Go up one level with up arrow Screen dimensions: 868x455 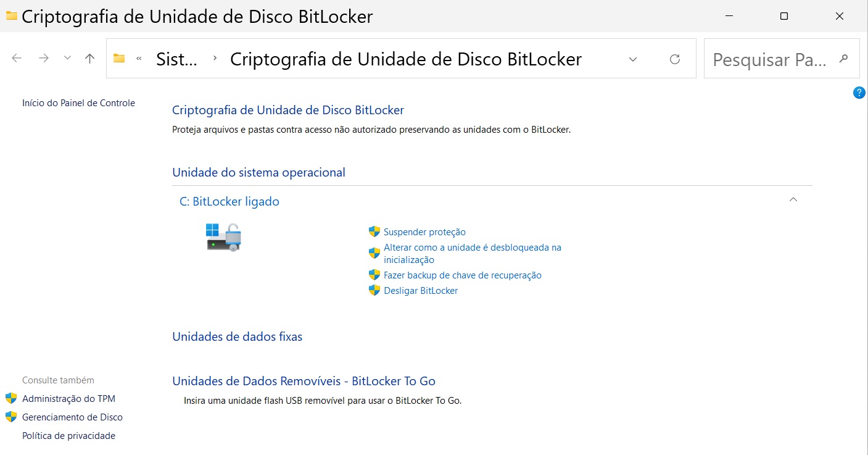pos(90,59)
